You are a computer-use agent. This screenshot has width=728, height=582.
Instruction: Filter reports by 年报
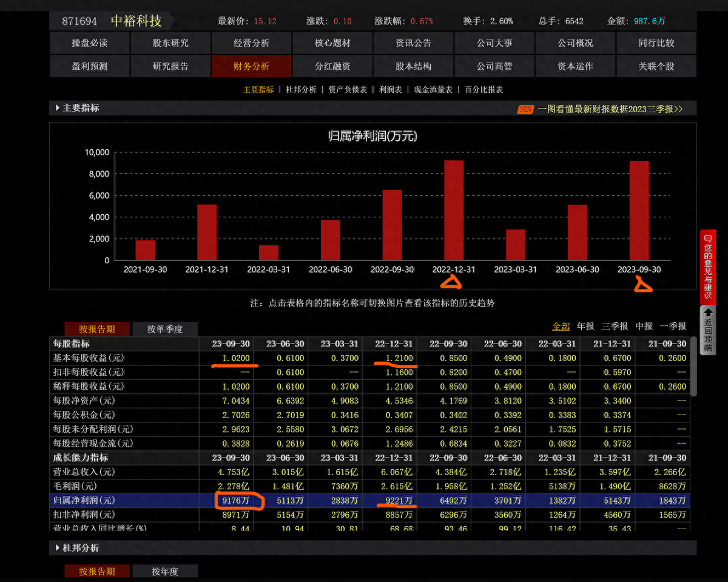585,327
